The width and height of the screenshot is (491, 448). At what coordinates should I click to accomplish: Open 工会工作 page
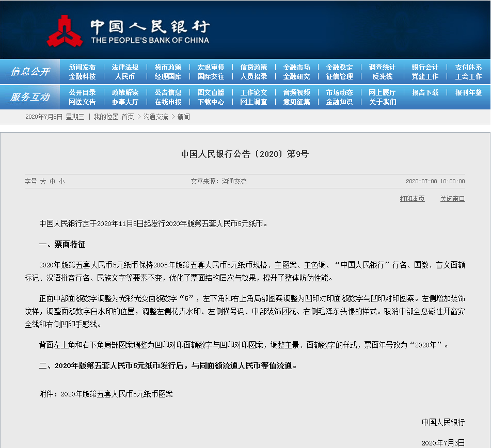click(468, 77)
